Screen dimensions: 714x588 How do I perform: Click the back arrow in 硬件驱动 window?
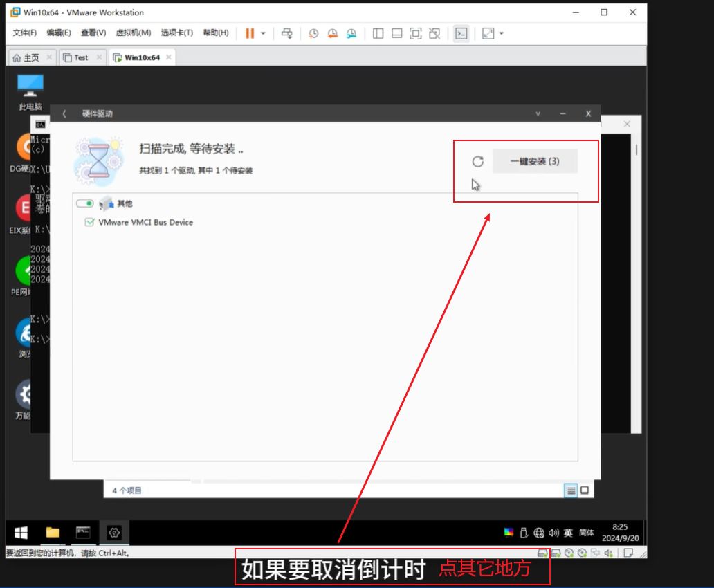[64, 113]
